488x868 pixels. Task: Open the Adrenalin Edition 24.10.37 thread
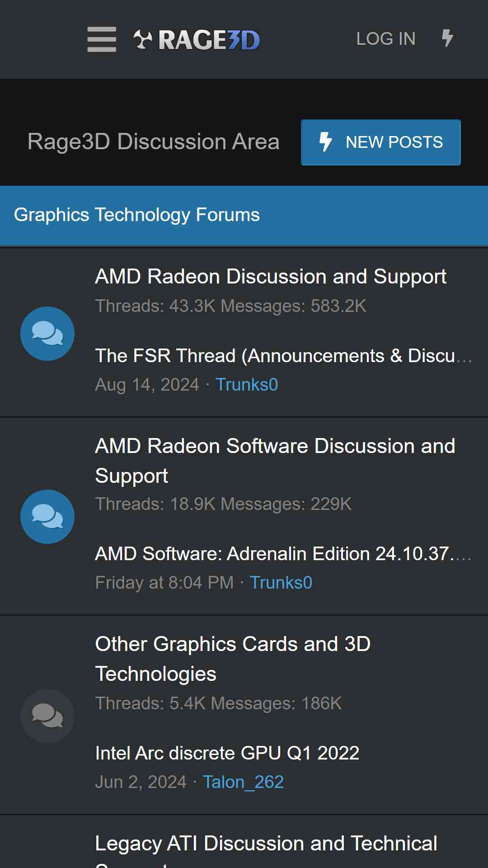point(284,554)
